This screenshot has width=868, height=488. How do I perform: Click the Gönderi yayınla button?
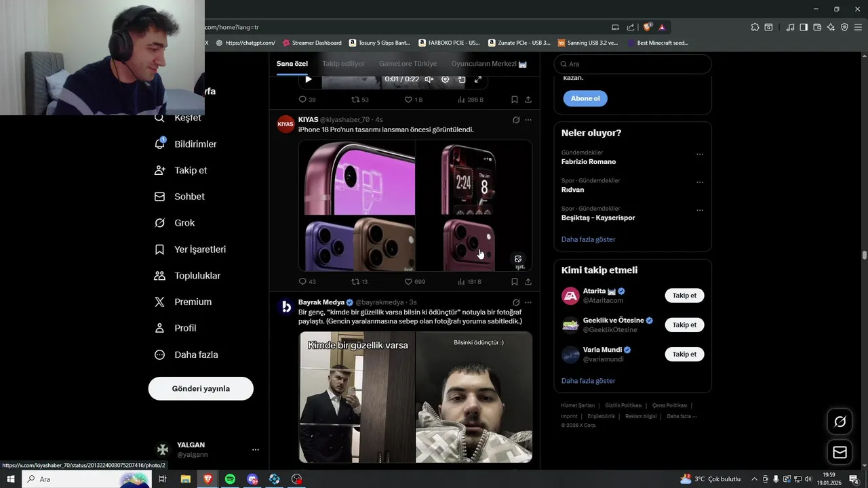pos(201,388)
